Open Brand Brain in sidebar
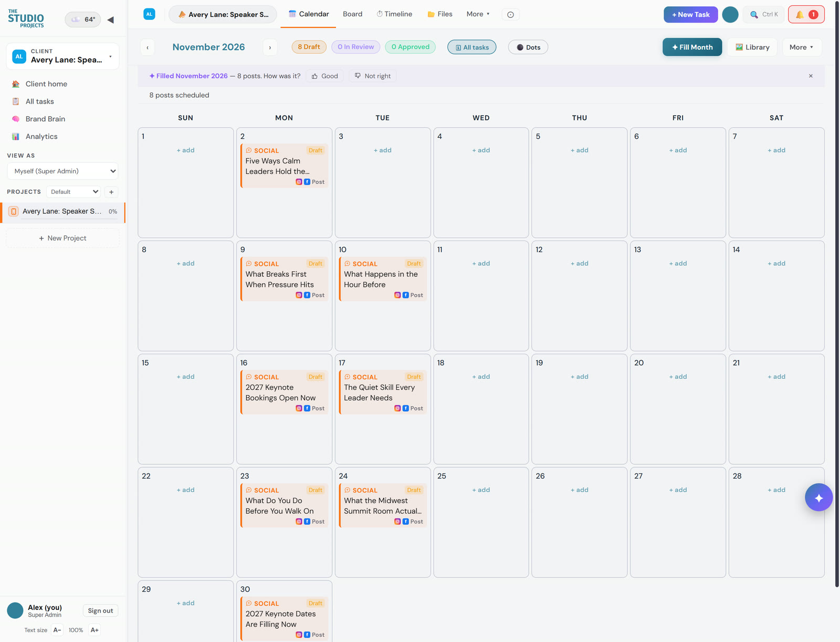840x642 pixels. pyautogui.click(x=45, y=119)
